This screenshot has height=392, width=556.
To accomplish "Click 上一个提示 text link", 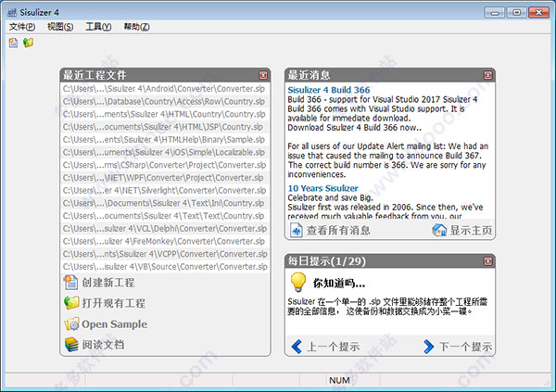I will click(x=334, y=347).
